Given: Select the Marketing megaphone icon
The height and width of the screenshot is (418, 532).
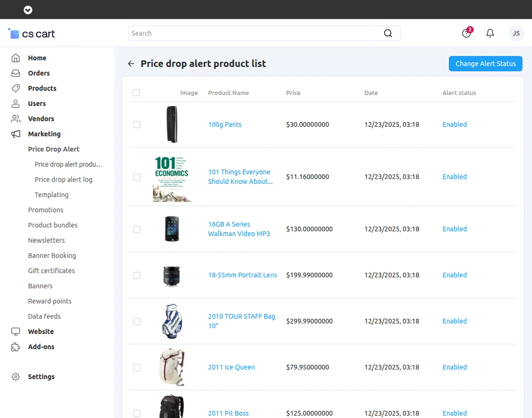Looking at the screenshot, I should (x=16, y=133).
